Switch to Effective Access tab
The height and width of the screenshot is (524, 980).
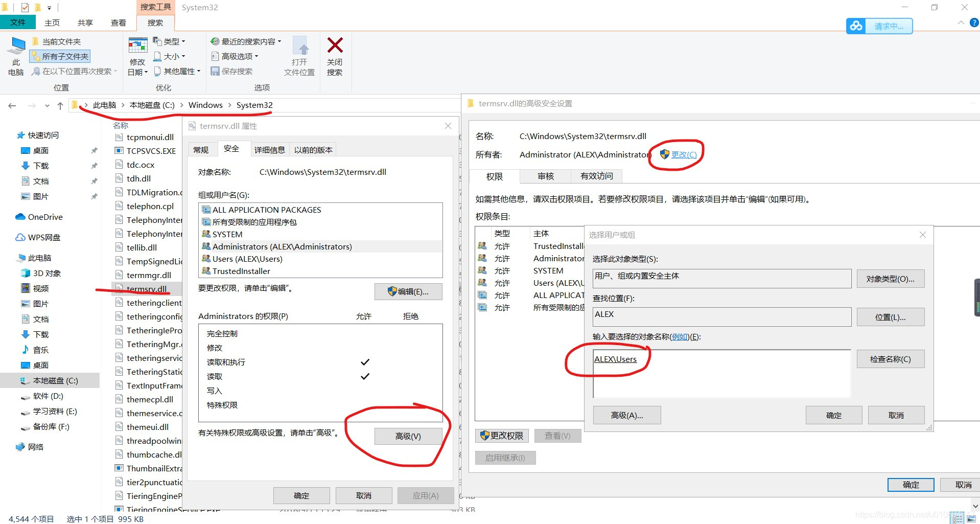tap(597, 176)
